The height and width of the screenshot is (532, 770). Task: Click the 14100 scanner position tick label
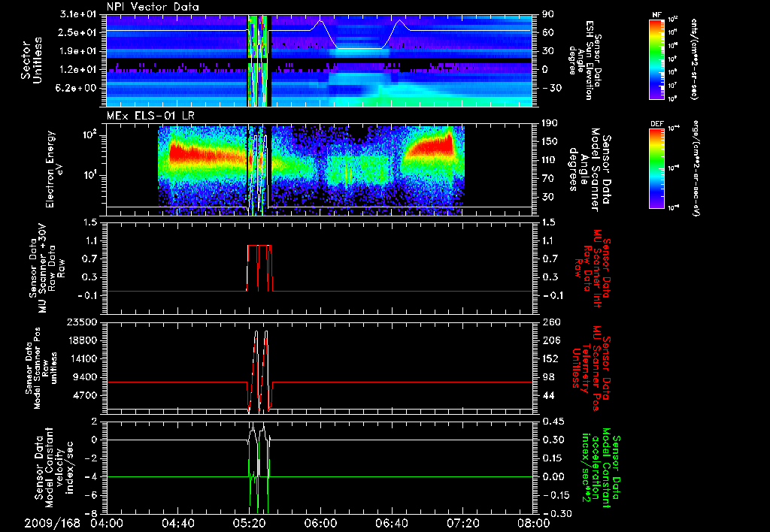83,358
